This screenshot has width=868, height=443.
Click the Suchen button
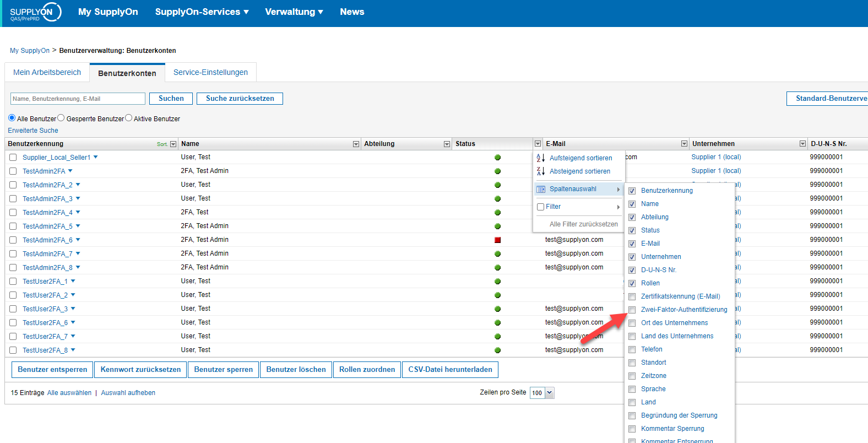coord(171,99)
